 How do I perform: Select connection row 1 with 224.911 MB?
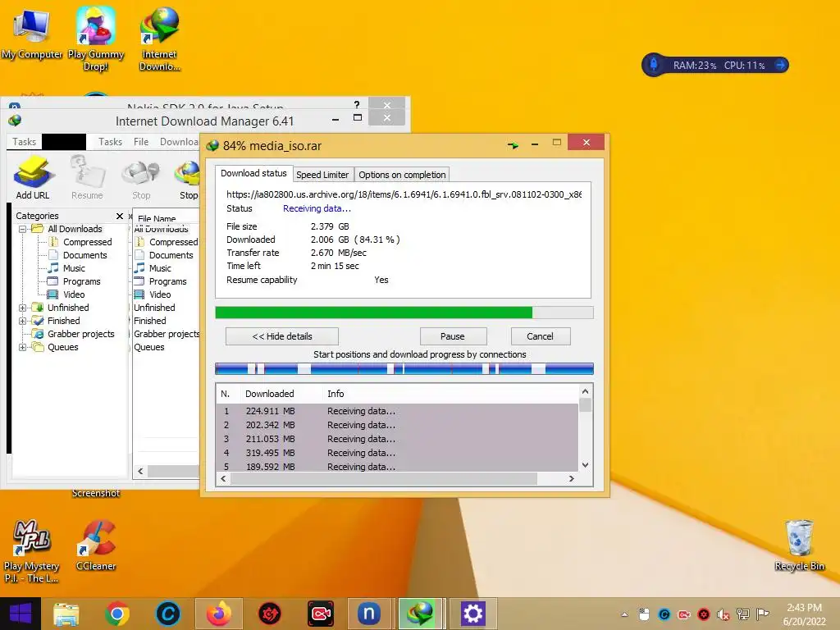click(x=398, y=411)
